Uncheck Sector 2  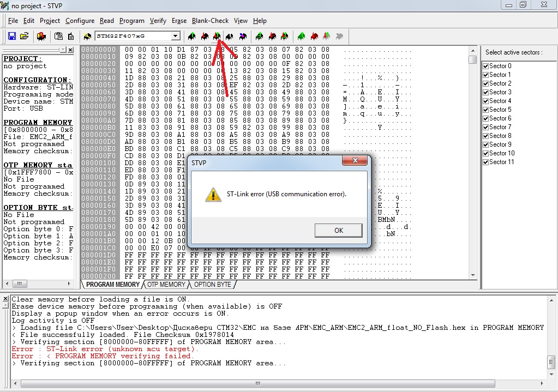click(x=485, y=83)
